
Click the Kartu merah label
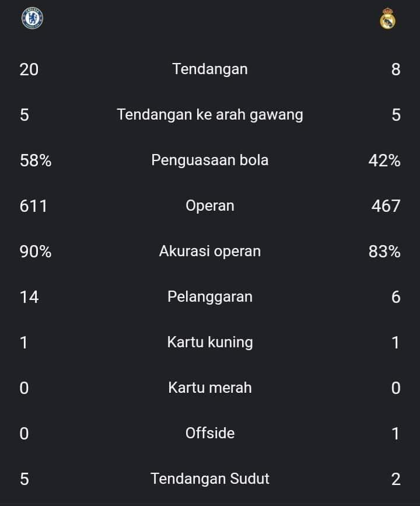210,388
